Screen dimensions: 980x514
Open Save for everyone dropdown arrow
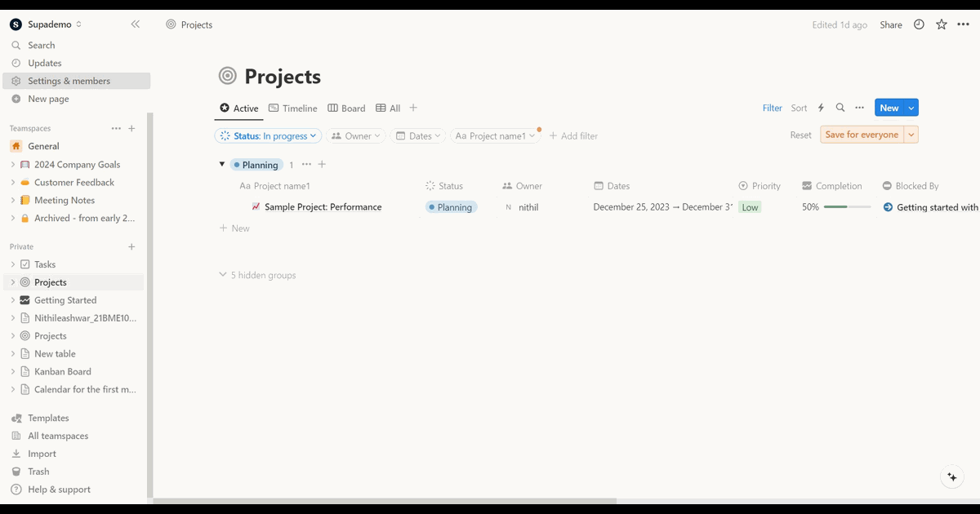[x=911, y=135]
